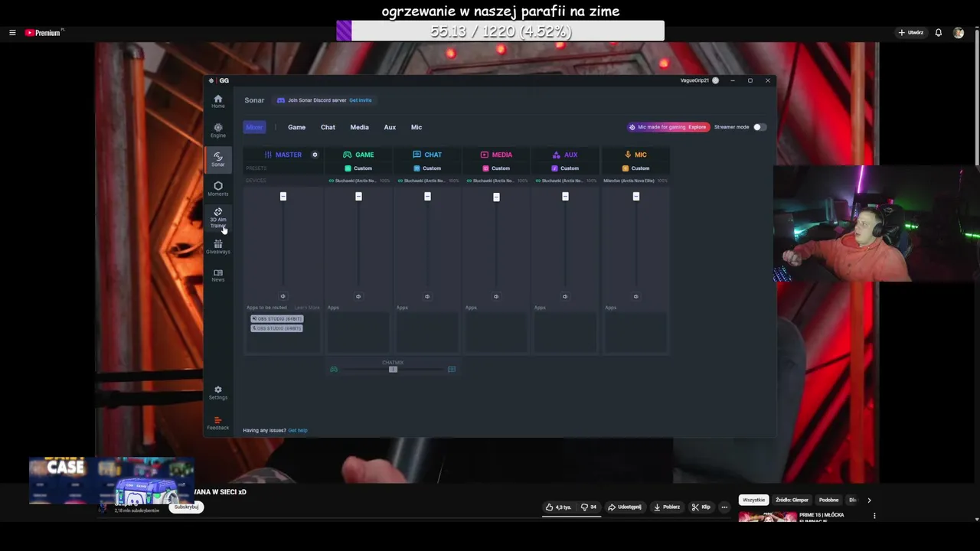Switch to the Aux tab
Image resolution: width=980 pixels, height=551 pixels.
[390, 127]
